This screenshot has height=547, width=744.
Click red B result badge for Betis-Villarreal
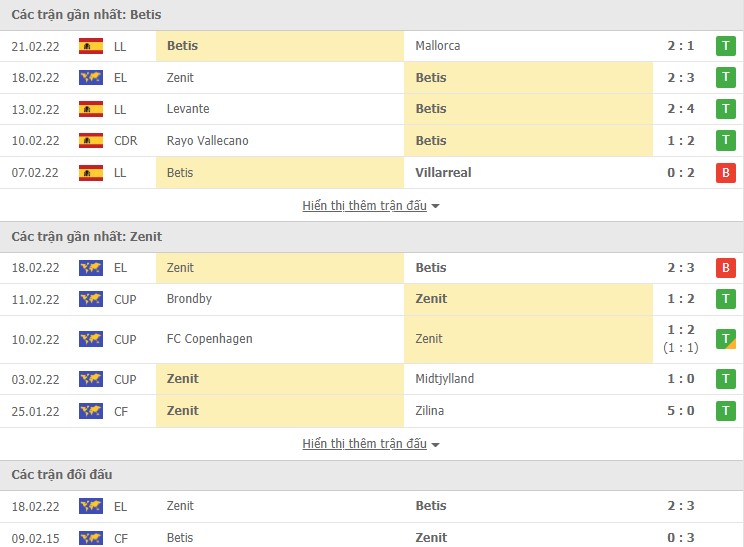725,173
